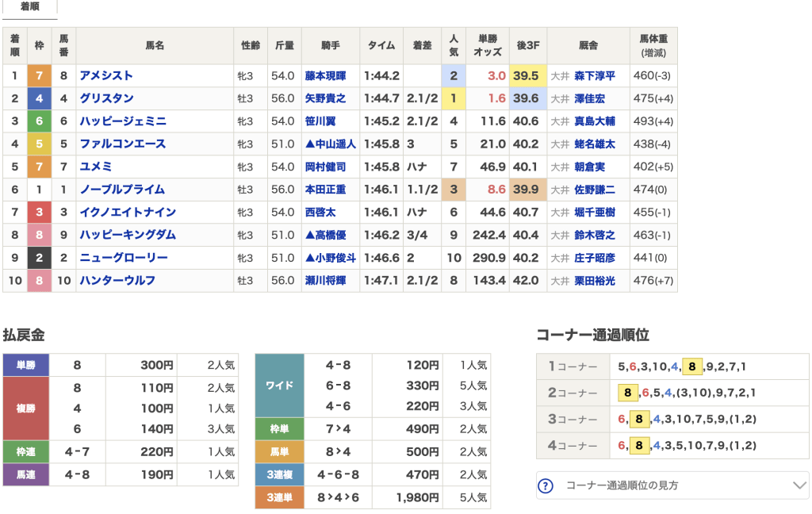The image size is (812, 514).
Task: Click red frame 3 badge for イクノエイトナイン
Action: coord(39,213)
